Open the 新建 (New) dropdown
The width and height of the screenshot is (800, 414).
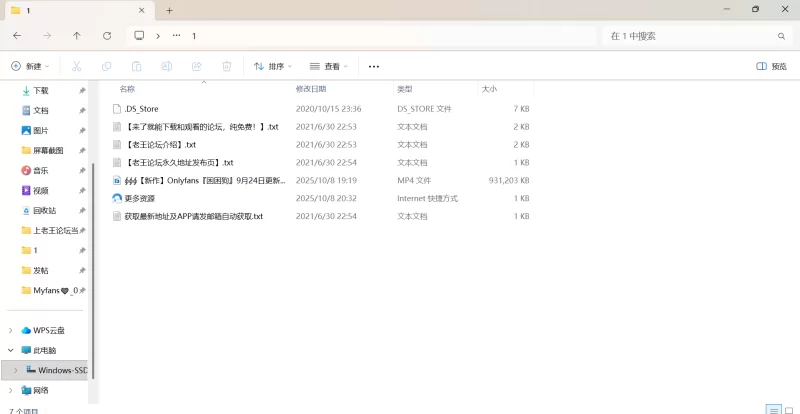click(29, 66)
